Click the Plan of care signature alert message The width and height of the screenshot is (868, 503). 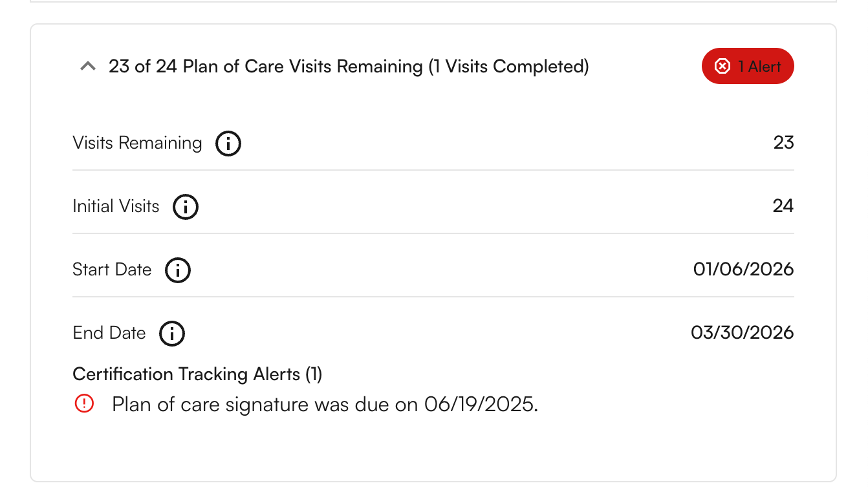point(323,403)
